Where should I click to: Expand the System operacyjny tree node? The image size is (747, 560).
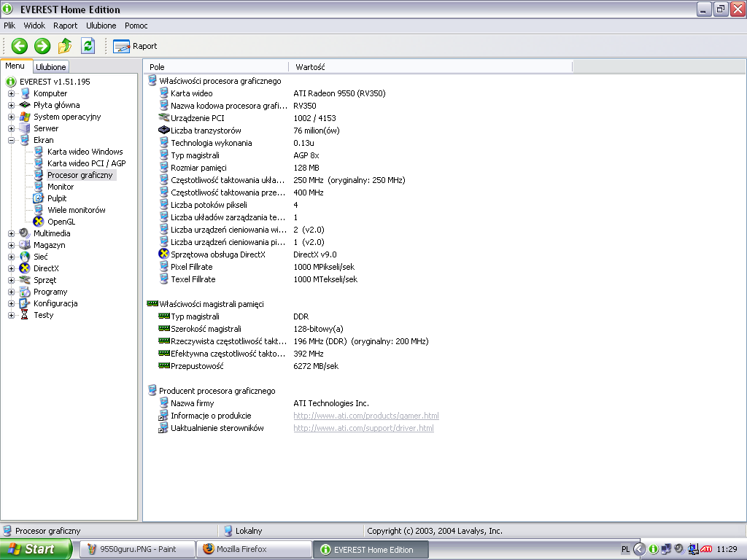(x=12, y=117)
